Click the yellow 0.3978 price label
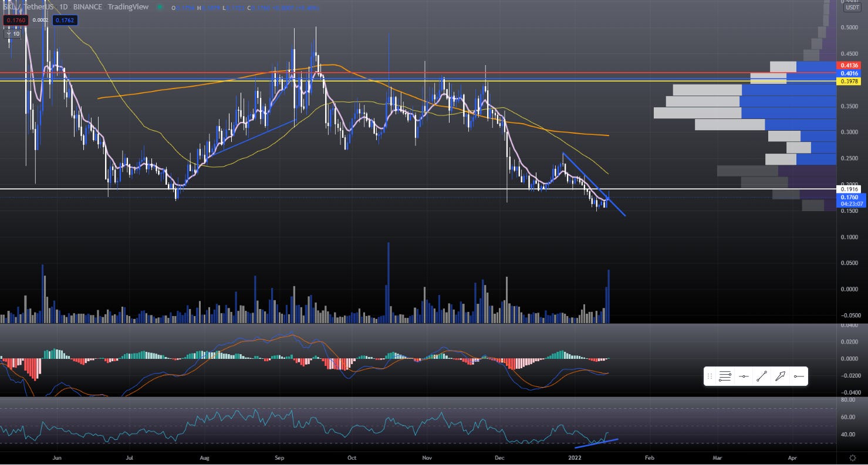This screenshot has width=868, height=465. point(850,82)
